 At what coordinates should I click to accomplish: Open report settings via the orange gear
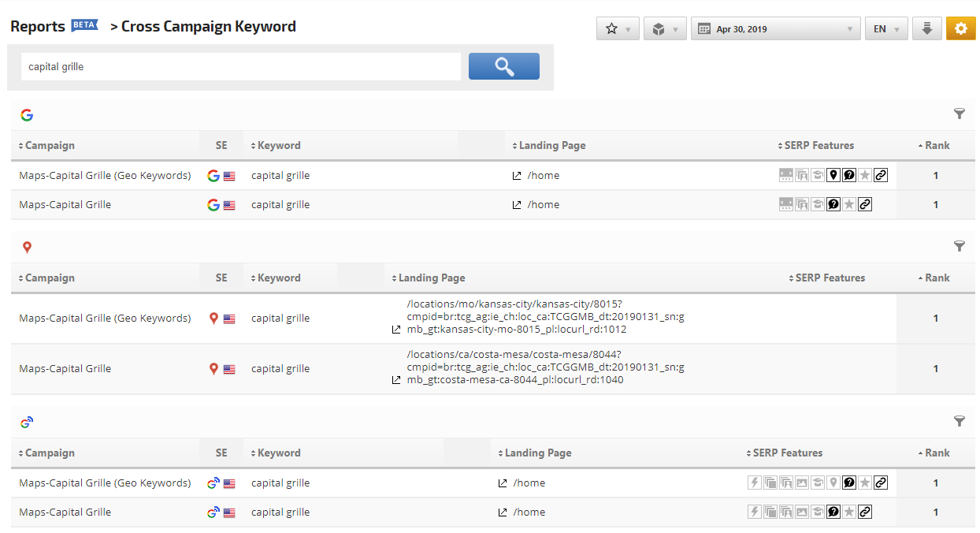[x=960, y=29]
